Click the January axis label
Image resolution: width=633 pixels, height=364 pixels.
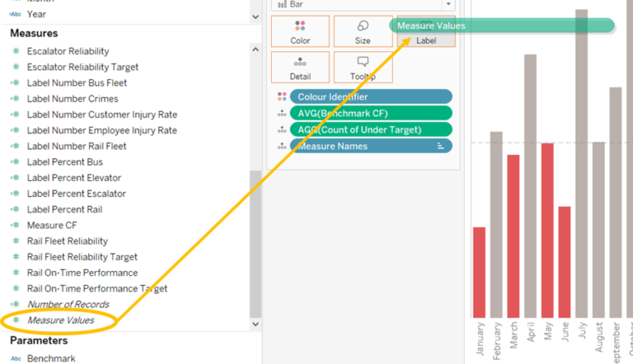tap(480, 339)
